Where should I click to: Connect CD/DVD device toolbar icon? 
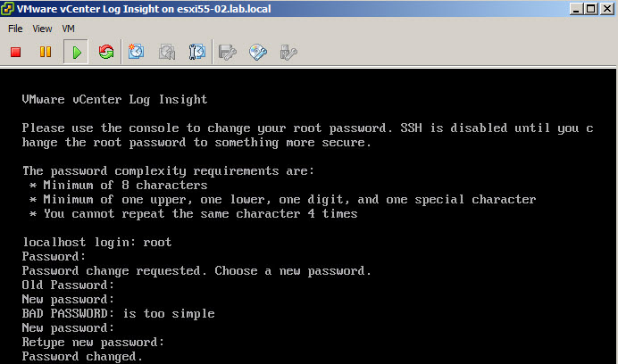[x=258, y=52]
